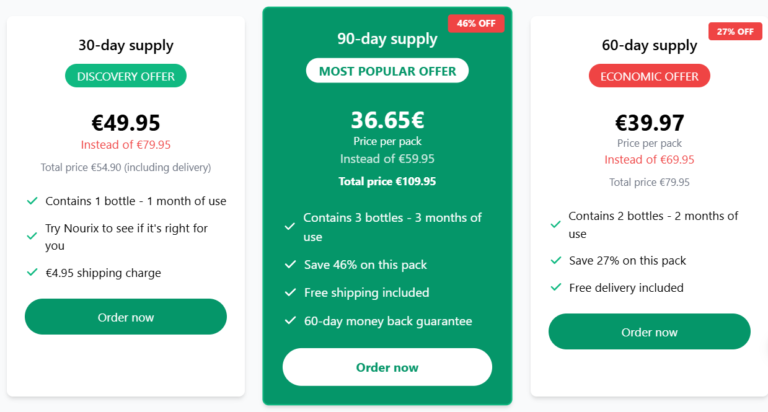768x412 pixels.
Task: Order the 60-day supply pack
Action: [649, 332]
